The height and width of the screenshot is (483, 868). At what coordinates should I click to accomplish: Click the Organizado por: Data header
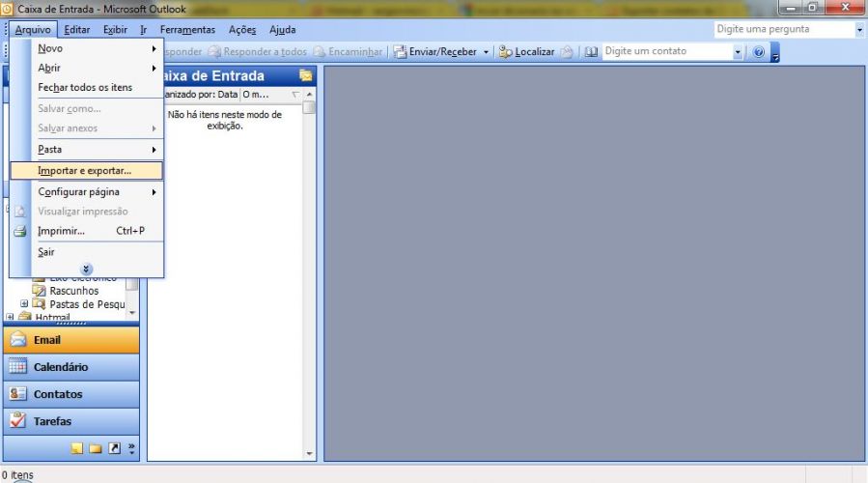pyautogui.click(x=201, y=95)
